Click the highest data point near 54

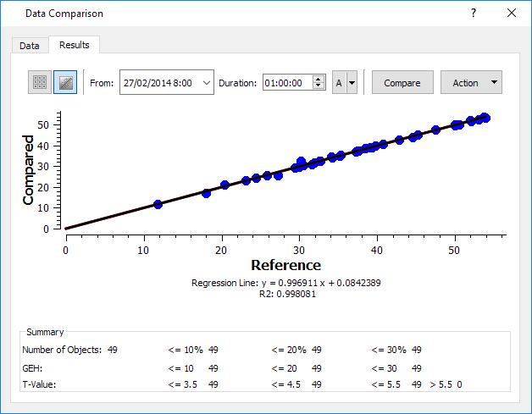pos(485,118)
